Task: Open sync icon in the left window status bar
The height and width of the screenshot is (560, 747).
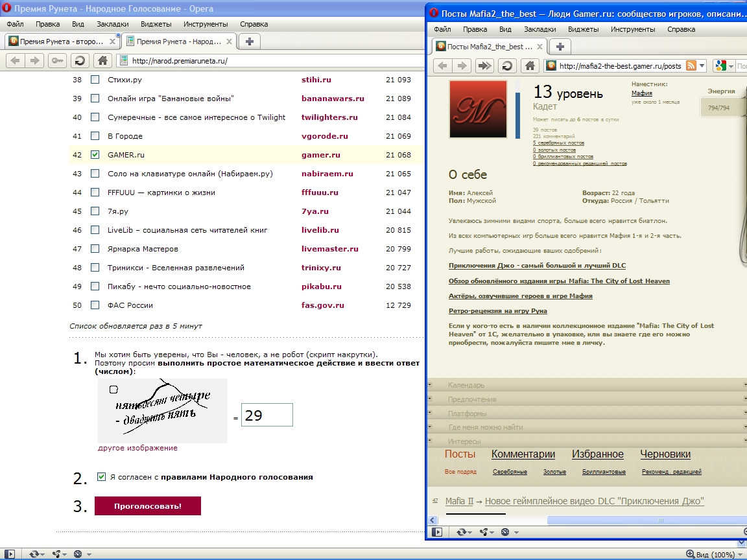Action: coord(34,554)
